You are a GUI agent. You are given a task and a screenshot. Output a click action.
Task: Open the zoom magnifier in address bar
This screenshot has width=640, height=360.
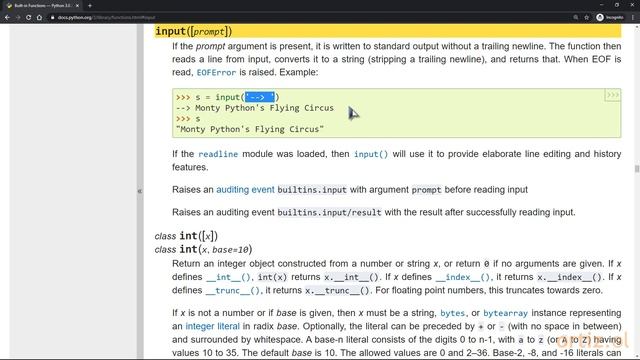pyautogui.click(x=576, y=18)
